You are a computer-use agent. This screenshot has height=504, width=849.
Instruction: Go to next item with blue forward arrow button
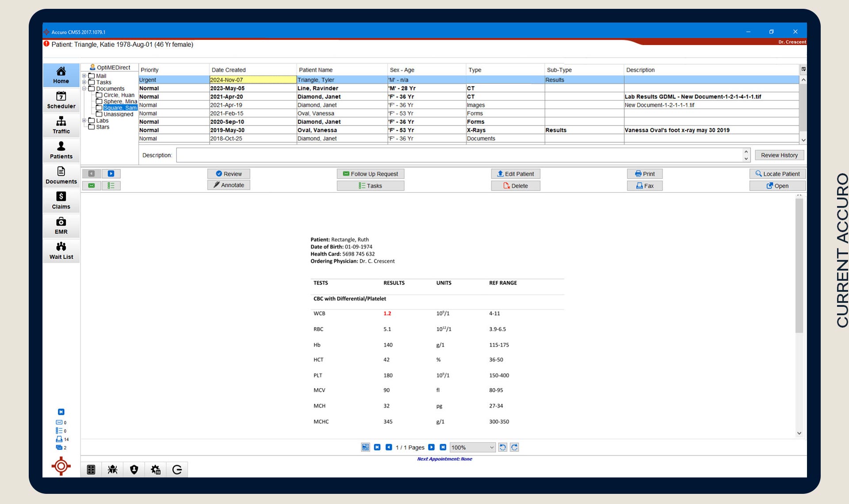click(x=111, y=174)
